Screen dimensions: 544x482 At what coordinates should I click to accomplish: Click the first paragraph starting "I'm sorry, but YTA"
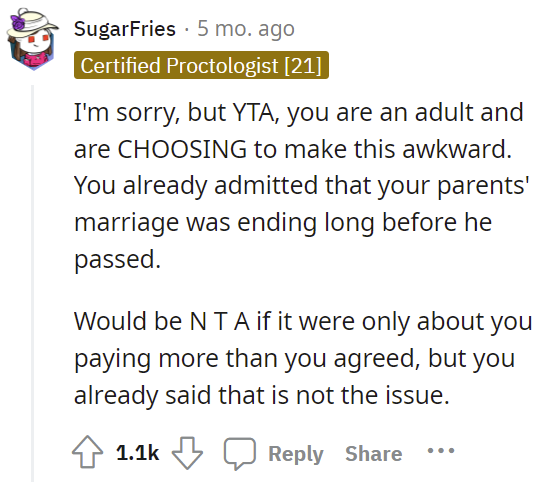301,186
